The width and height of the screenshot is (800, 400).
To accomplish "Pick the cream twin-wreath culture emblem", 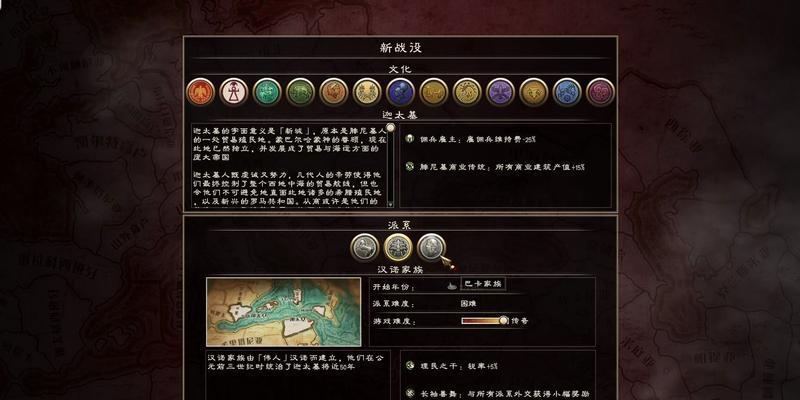I will (367, 92).
